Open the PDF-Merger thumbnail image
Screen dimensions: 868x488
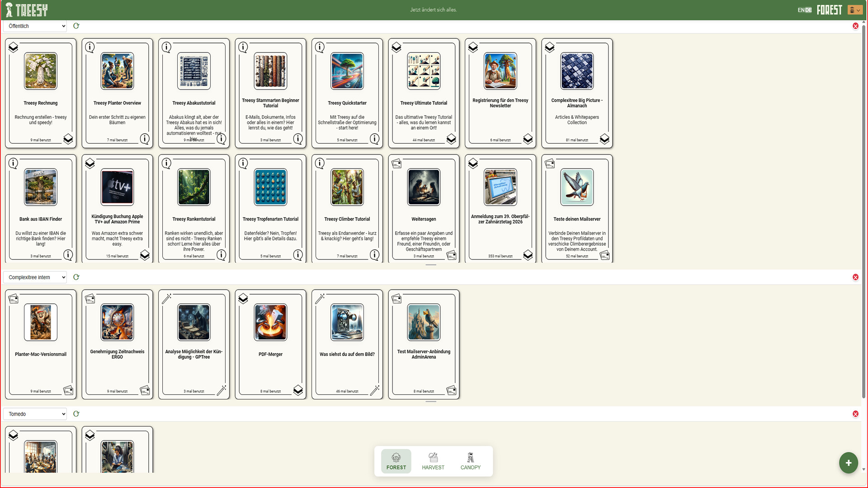point(270,322)
